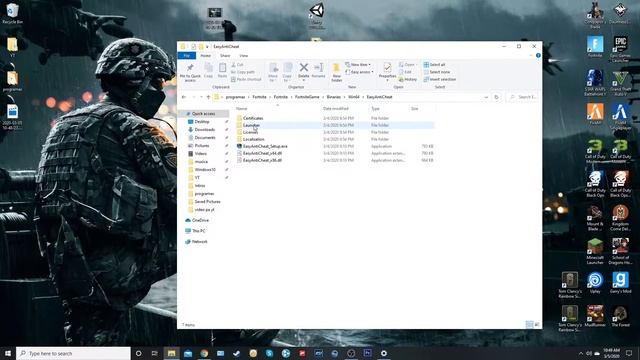Screen dimensions: 640x360
Task: Select the Localization folder
Action: pos(253,139)
